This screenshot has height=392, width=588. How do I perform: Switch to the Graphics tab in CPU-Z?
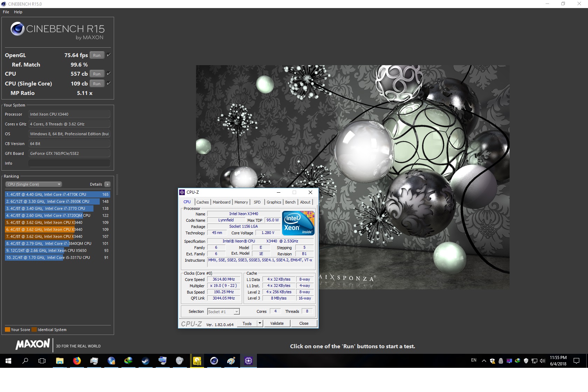coord(274,202)
